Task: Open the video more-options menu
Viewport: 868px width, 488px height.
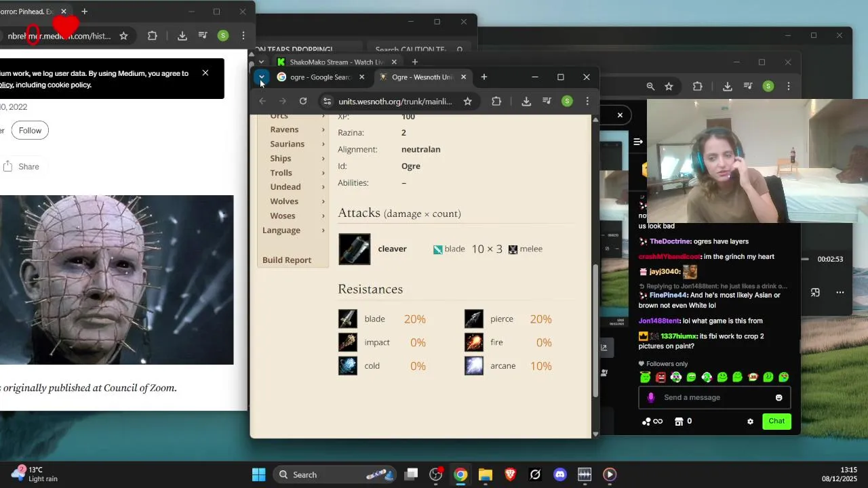Action: tap(840, 293)
